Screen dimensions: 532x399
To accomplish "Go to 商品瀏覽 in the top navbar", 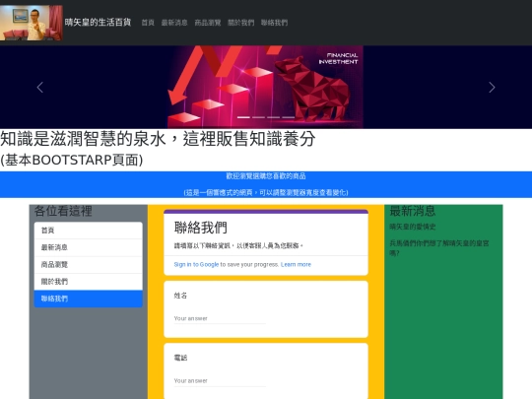I will (208, 23).
